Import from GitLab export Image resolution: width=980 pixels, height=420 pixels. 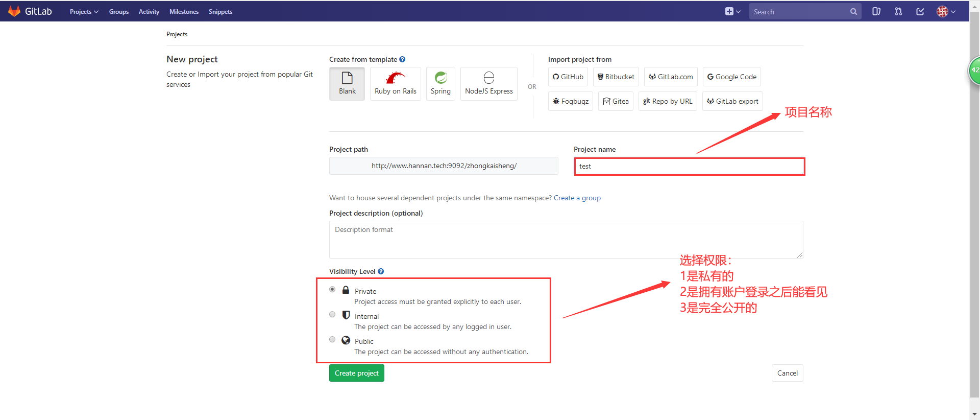point(732,101)
